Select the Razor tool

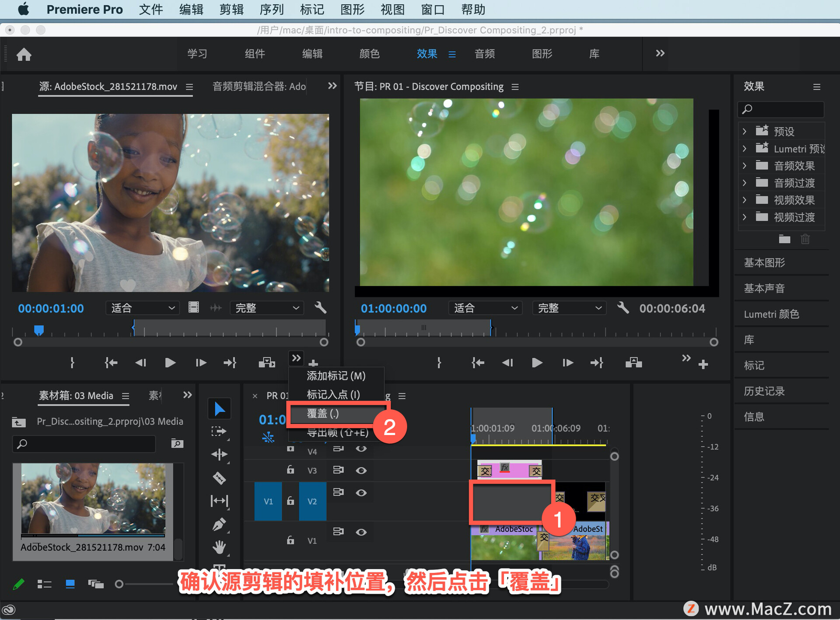219,478
